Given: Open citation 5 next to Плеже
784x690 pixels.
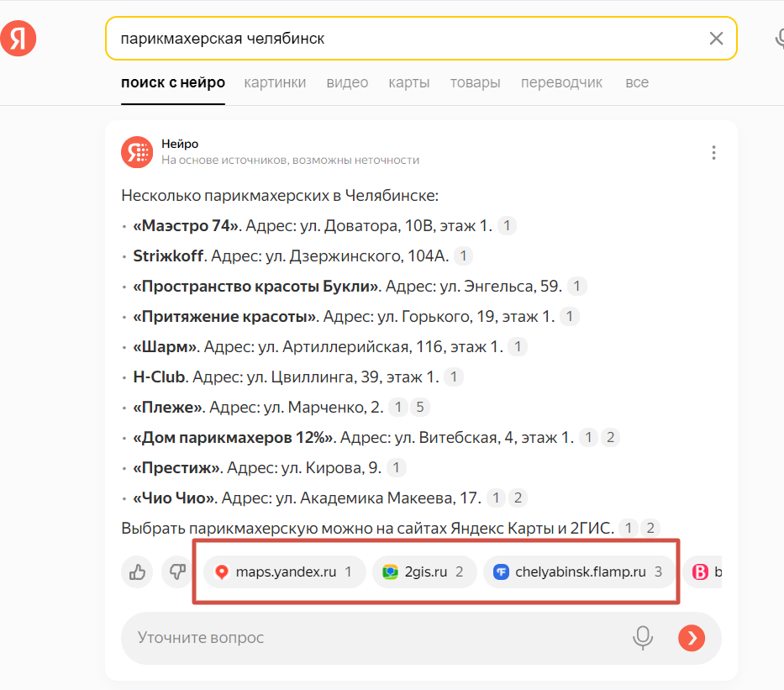Looking at the screenshot, I should tap(419, 407).
